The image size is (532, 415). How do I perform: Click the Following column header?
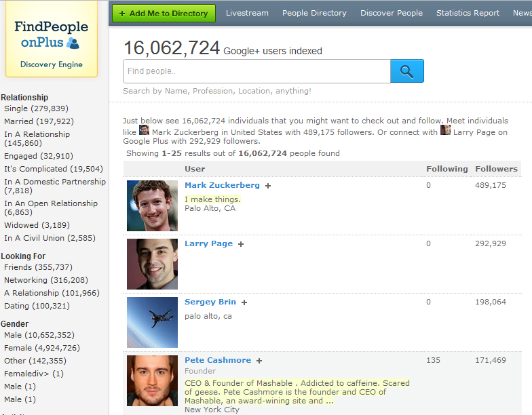tap(446, 169)
